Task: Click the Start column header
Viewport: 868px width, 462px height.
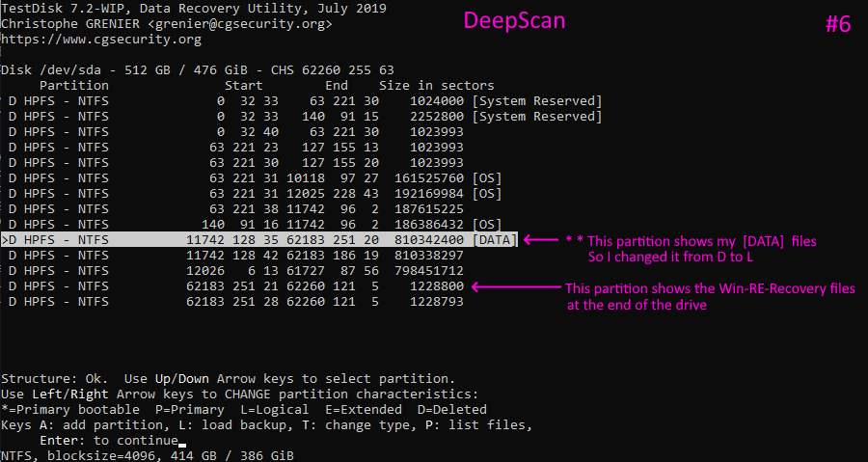Action: pyautogui.click(x=244, y=86)
